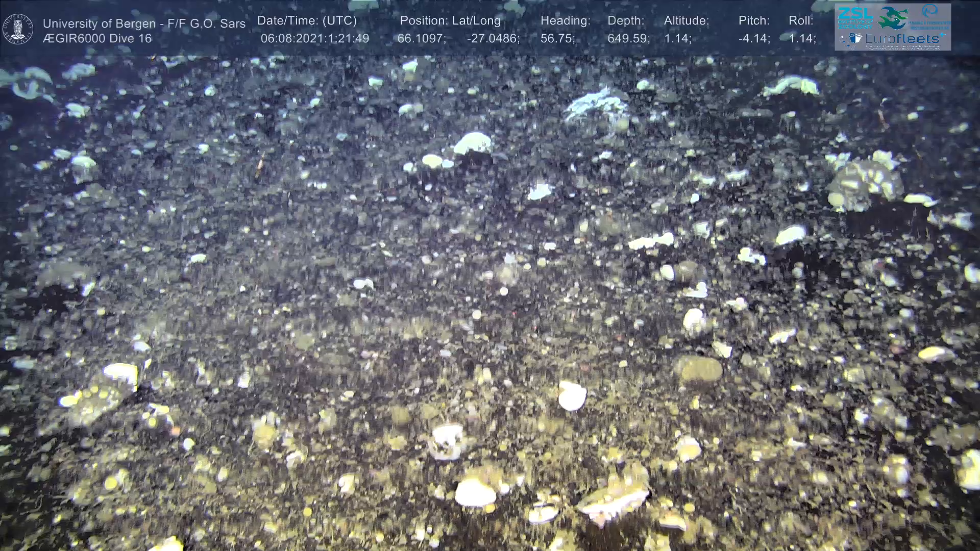Screen dimensions: 980x551
Task: Click the Position Lat/Long label
Action: [450, 21]
